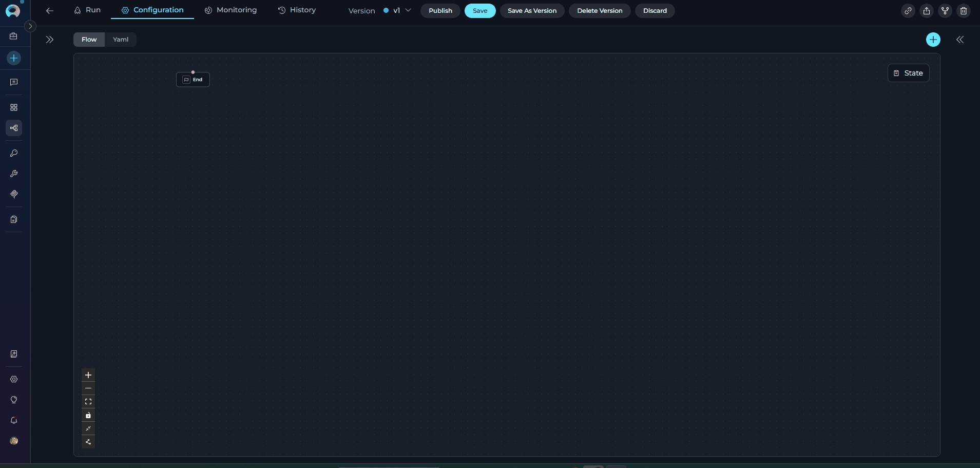
Task: Select the wrench tool icon in sidebar
Action: point(13,174)
